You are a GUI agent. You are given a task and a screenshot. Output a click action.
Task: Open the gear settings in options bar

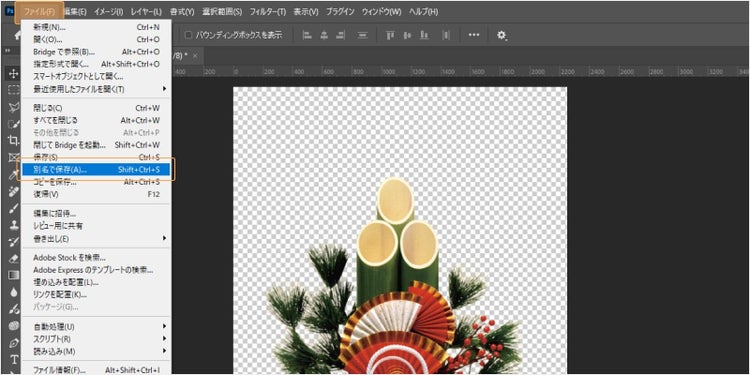(501, 35)
